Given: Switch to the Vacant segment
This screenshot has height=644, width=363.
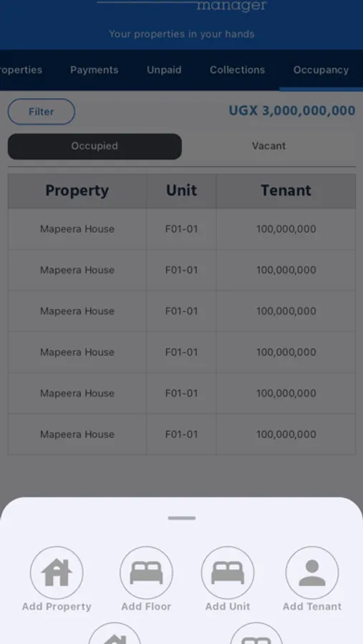Looking at the screenshot, I should point(269,146).
